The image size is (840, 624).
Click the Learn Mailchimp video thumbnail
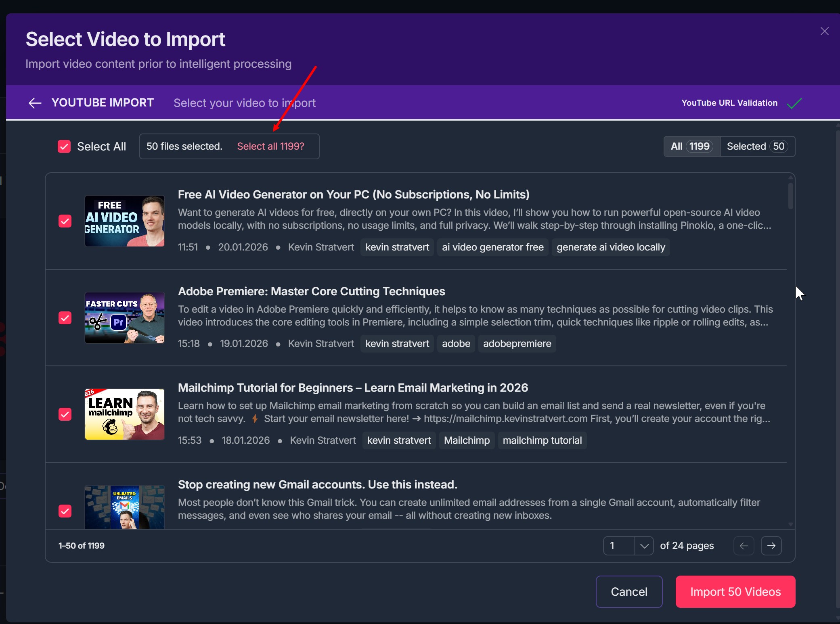(x=125, y=414)
